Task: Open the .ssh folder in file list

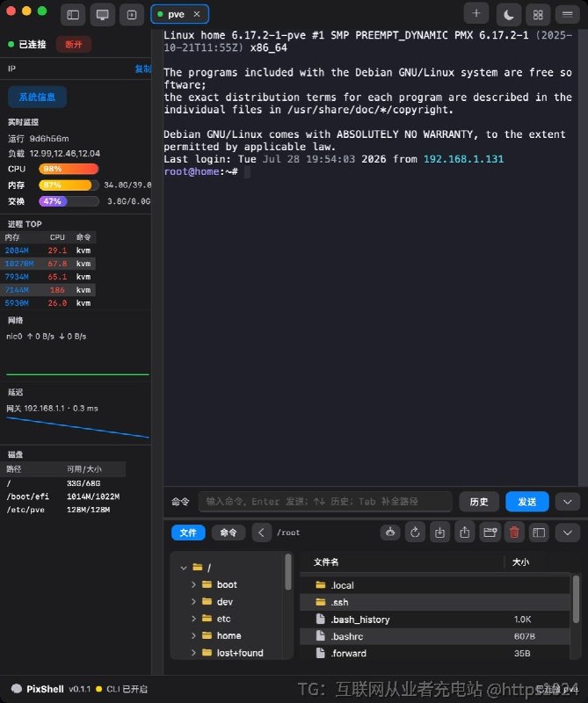Action: (434, 602)
